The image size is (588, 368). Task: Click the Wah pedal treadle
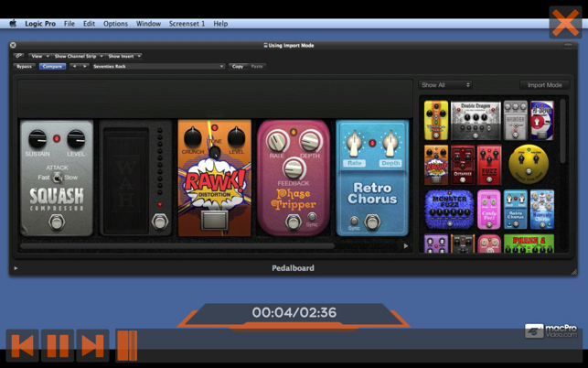(126, 180)
